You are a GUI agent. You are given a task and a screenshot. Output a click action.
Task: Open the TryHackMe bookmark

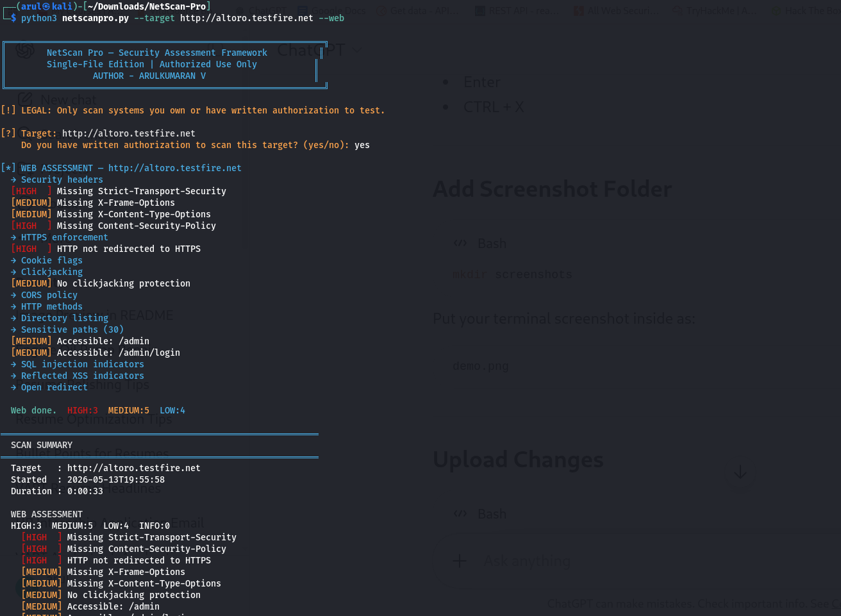(713, 10)
